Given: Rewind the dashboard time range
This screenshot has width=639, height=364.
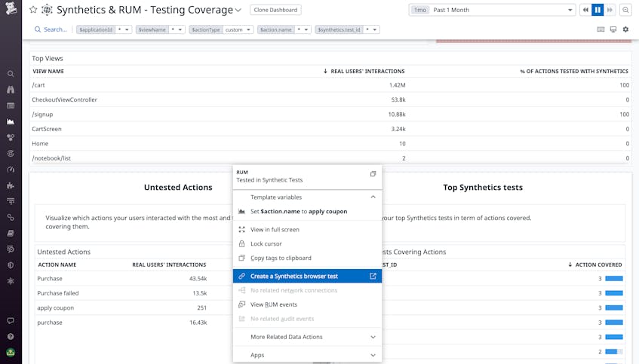Looking at the screenshot, I should point(585,10).
